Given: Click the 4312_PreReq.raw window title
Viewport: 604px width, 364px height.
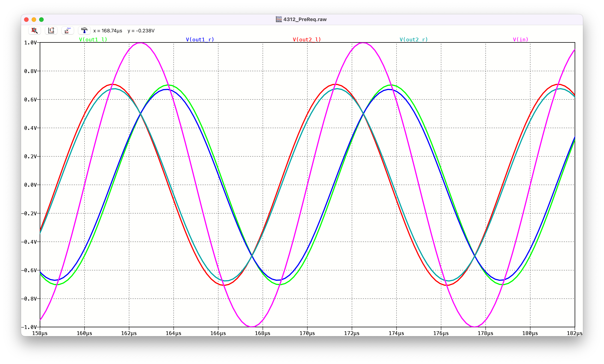Looking at the screenshot, I should point(305,19).
